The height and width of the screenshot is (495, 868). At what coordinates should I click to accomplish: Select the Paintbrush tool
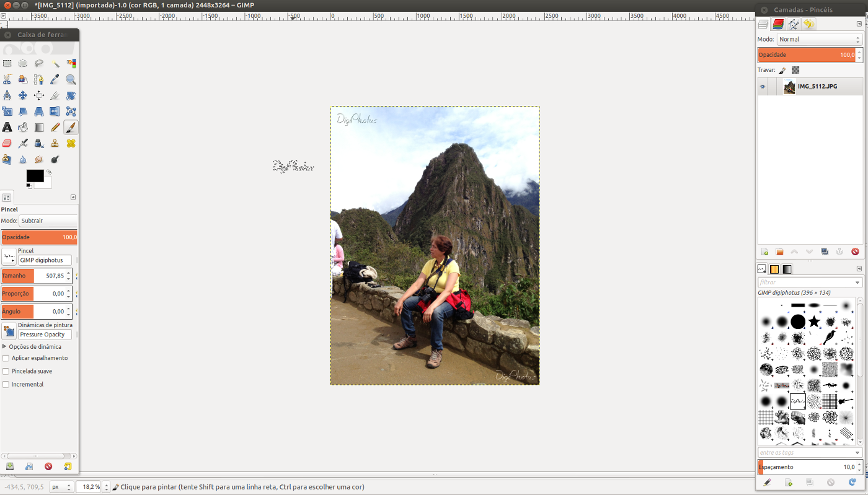click(71, 128)
